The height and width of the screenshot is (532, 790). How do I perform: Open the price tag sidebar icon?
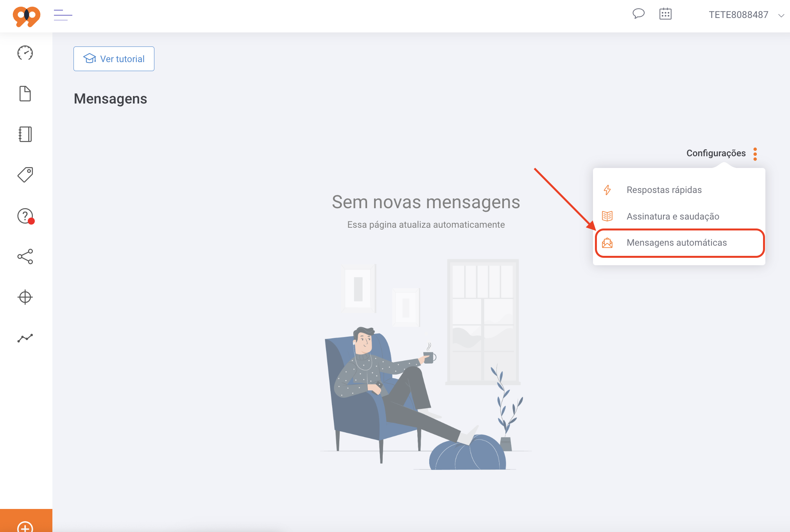click(x=25, y=175)
